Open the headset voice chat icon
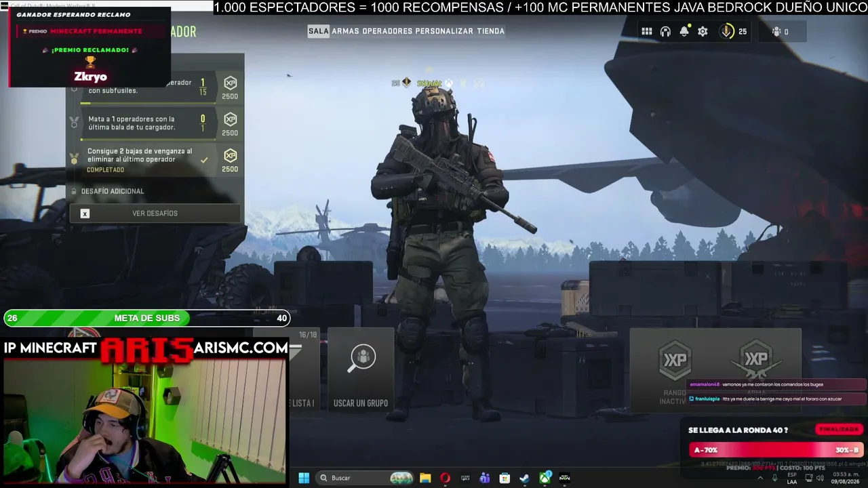868x488 pixels. 665,31
